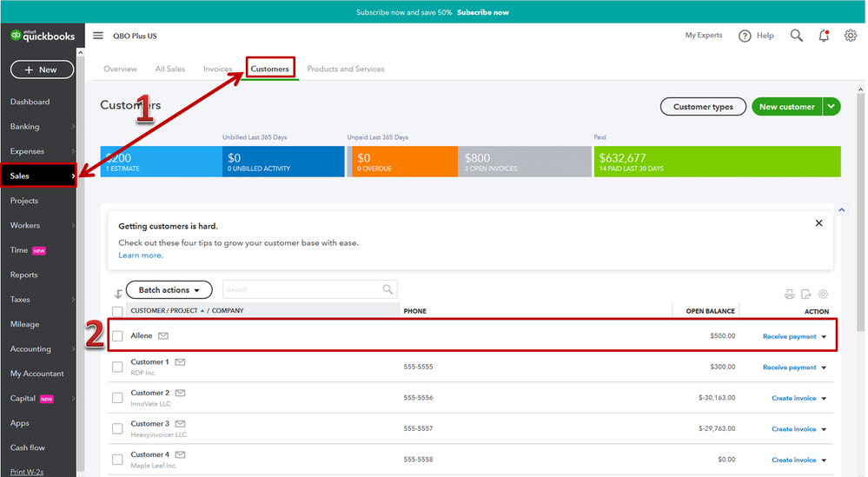Viewport: 868px width, 477px height.
Task: Filter by the green $632,677 Paid bar
Action: 718,162
